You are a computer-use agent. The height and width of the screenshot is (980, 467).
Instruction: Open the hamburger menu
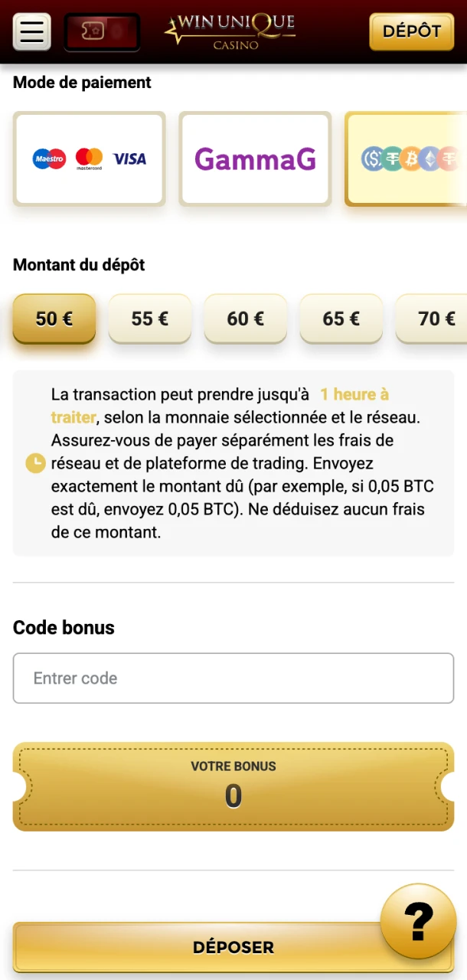click(x=31, y=32)
